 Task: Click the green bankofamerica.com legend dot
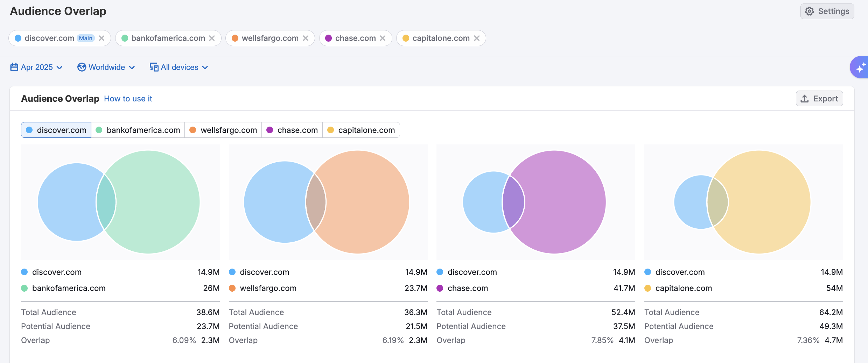point(24,288)
